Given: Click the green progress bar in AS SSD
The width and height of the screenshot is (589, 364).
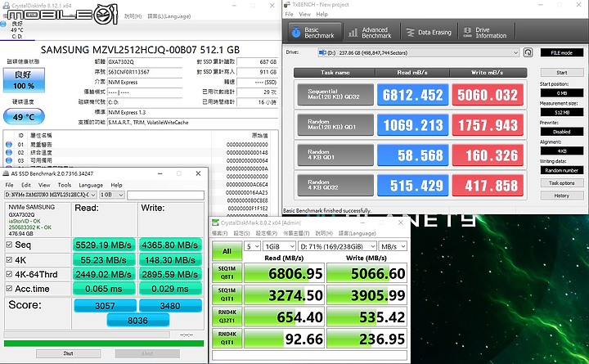Looking at the screenshot, I should 104,344.
